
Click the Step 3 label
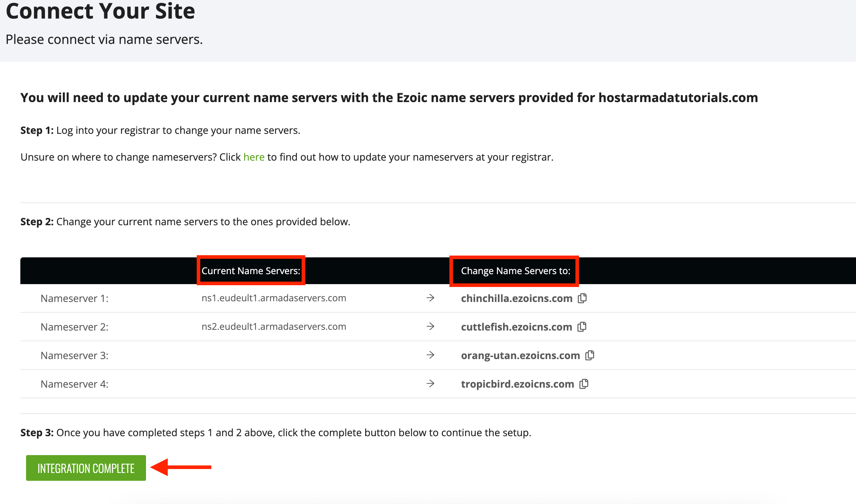37,433
